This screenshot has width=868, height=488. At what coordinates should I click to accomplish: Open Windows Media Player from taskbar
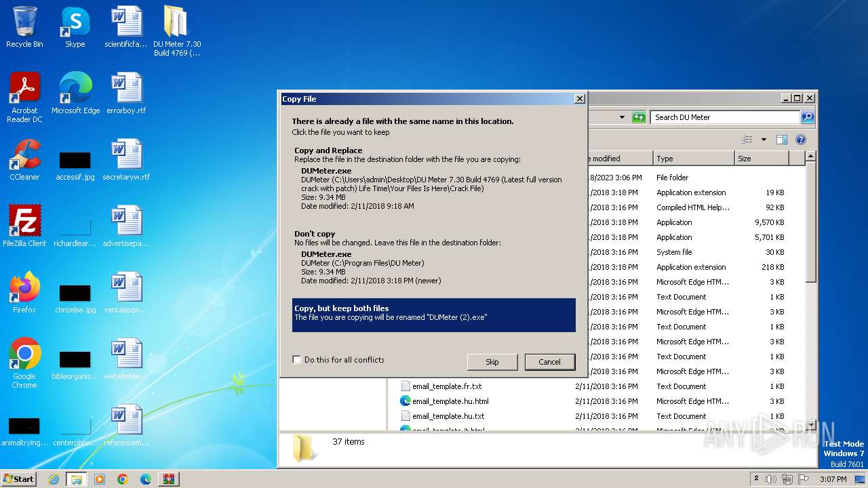[100, 479]
